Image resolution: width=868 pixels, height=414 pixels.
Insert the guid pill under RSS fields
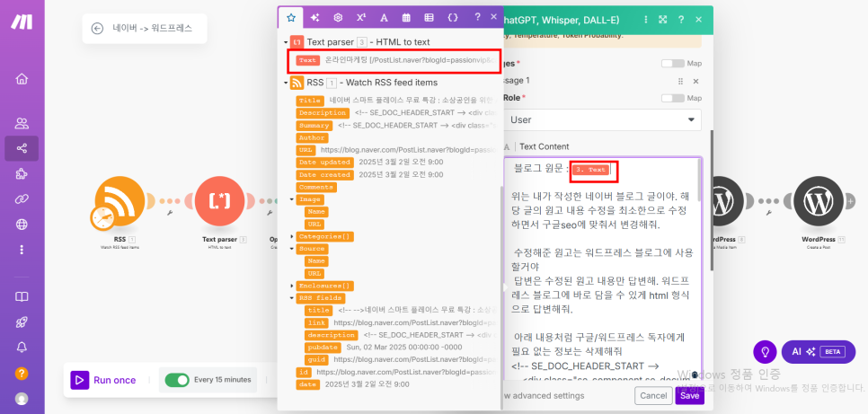[316, 360]
